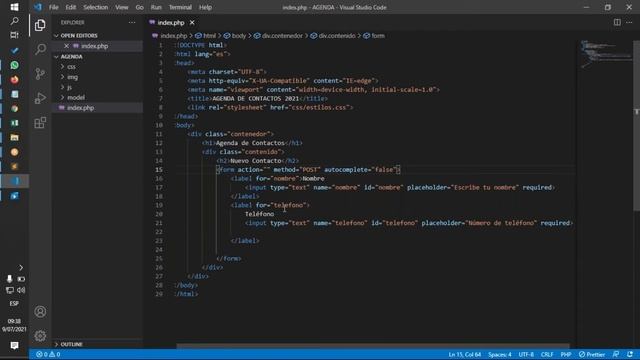Click the Prettier status bar item

pos(592,354)
